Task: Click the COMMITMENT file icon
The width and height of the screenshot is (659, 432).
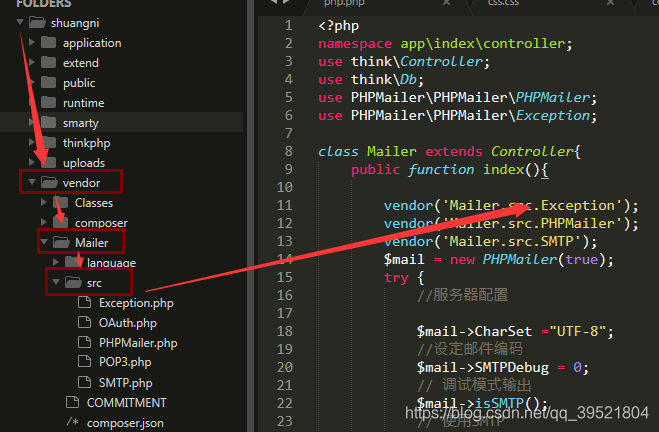Action: tap(72, 402)
